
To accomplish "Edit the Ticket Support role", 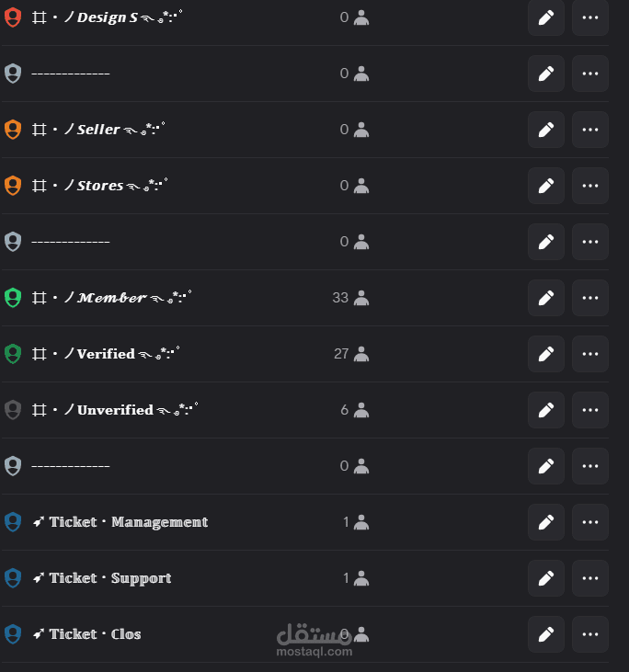I will click(x=546, y=578).
